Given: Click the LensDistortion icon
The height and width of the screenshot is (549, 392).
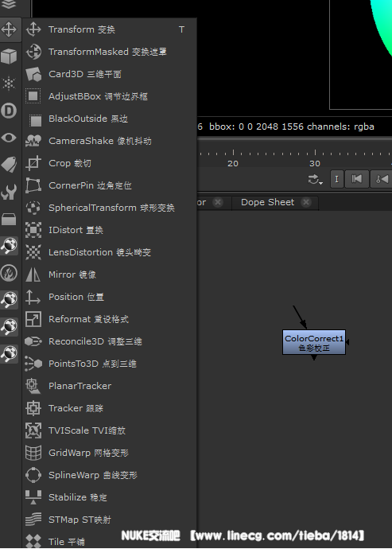Looking at the screenshot, I should (33, 252).
